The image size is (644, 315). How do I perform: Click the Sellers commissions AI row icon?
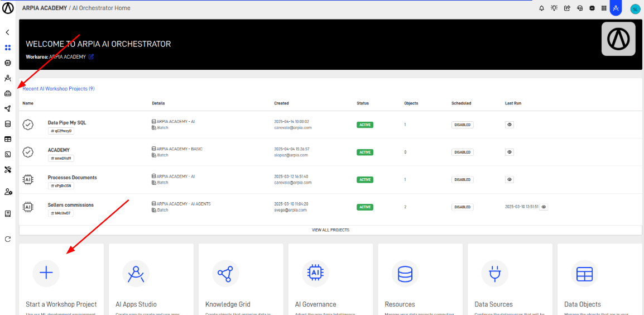coord(28,207)
